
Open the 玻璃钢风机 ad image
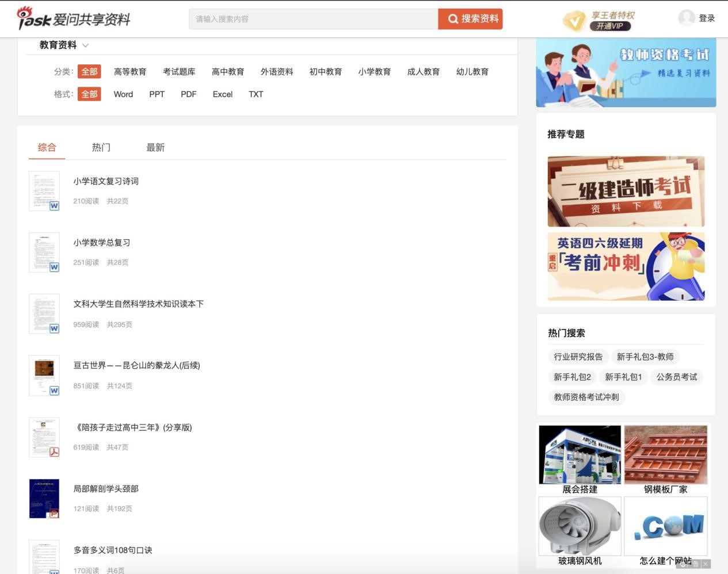pos(580,526)
